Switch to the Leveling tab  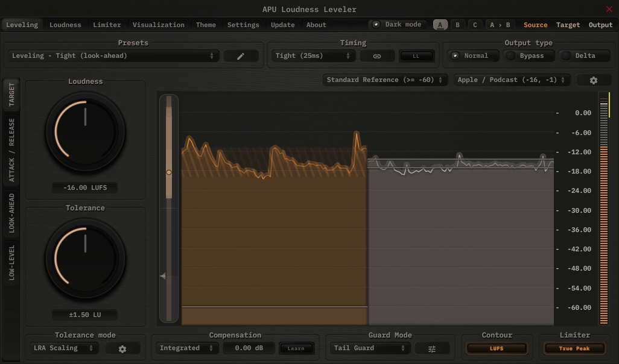(22, 25)
